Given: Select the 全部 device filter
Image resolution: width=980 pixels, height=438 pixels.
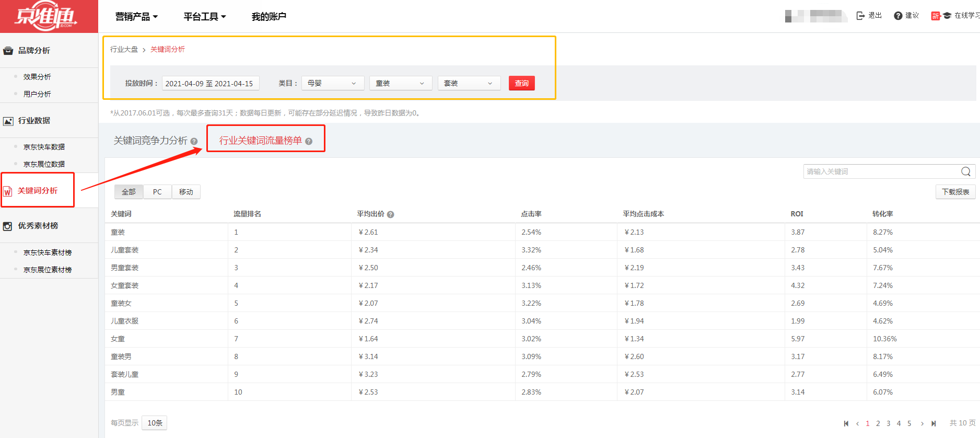Looking at the screenshot, I should pyautogui.click(x=129, y=192).
